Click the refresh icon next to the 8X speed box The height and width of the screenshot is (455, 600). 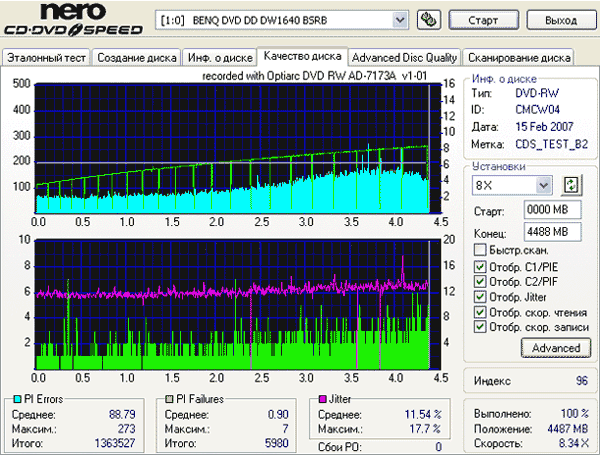572,184
